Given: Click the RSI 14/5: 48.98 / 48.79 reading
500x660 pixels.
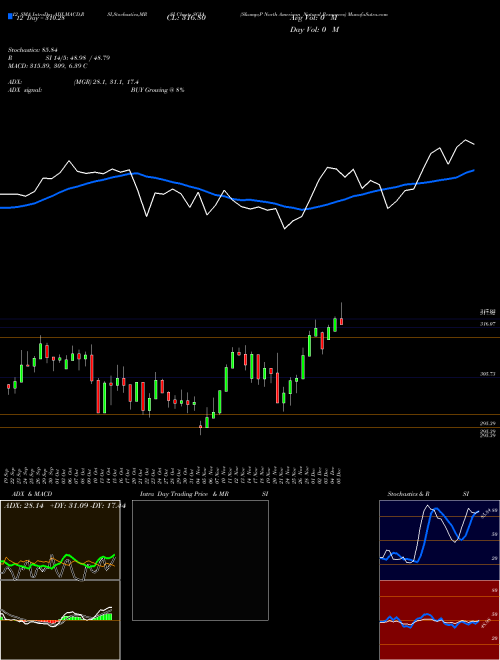Looking at the screenshot, I should coord(59,58).
